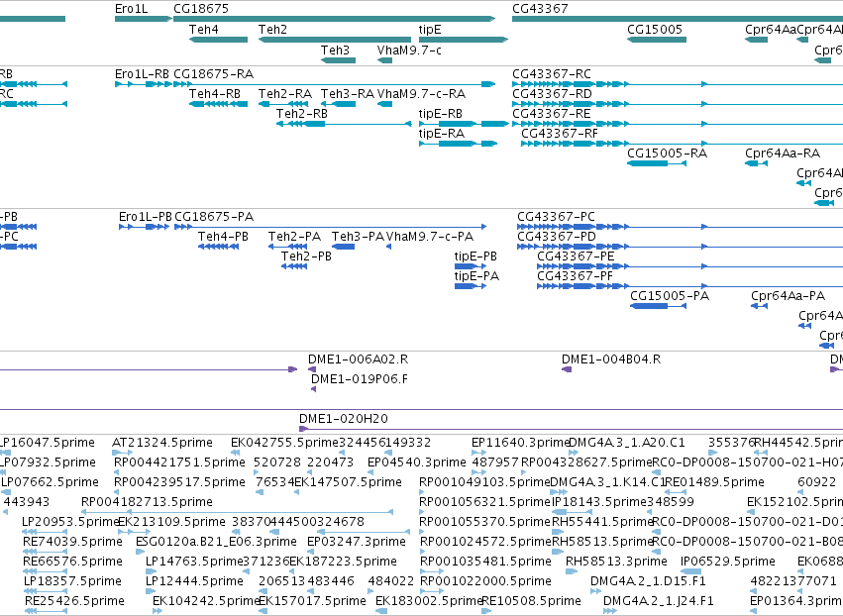Select the CG18675 gene label
The width and height of the screenshot is (843, 616).
201,9
